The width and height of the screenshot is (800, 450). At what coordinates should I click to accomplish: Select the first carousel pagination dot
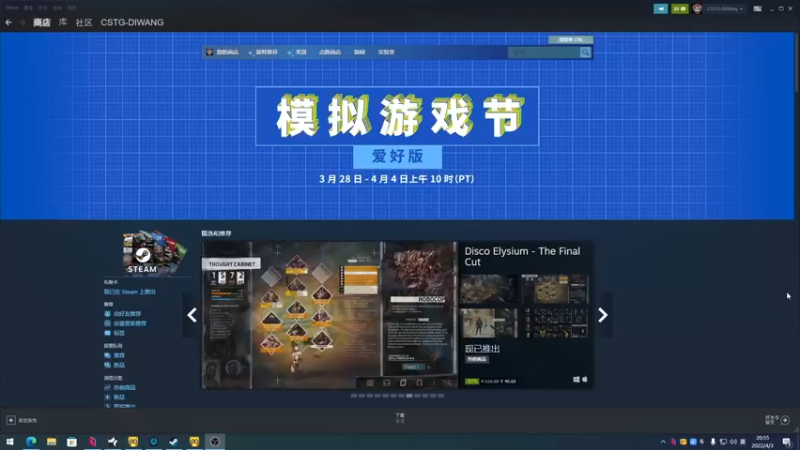[354, 396]
